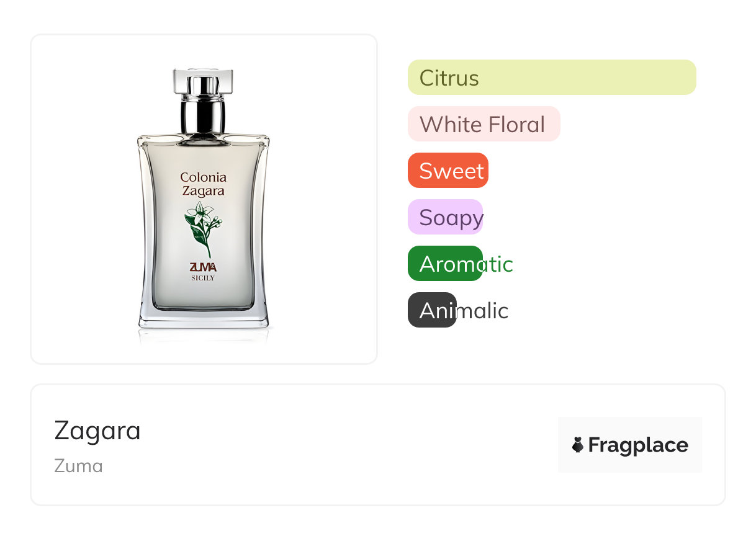Click the red ZUMA logo on the bottle
This screenshot has width=756, height=536.
(203, 267)
